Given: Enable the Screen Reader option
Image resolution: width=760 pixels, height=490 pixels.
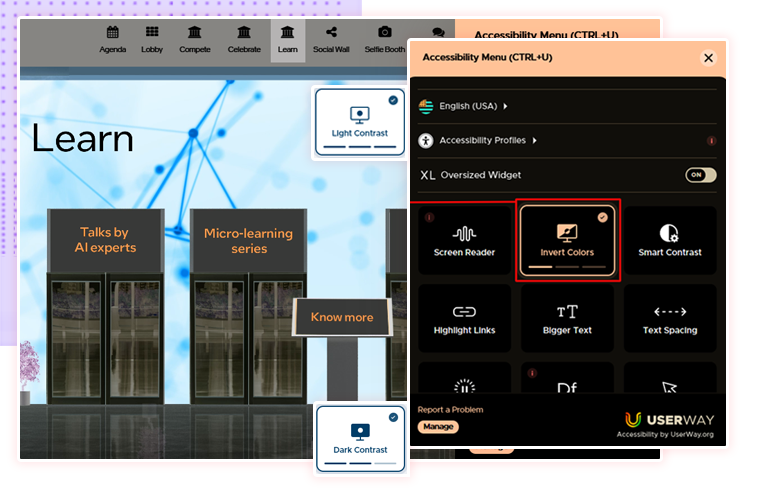Looking at the screenshot, I should click(x=464, y=241).
